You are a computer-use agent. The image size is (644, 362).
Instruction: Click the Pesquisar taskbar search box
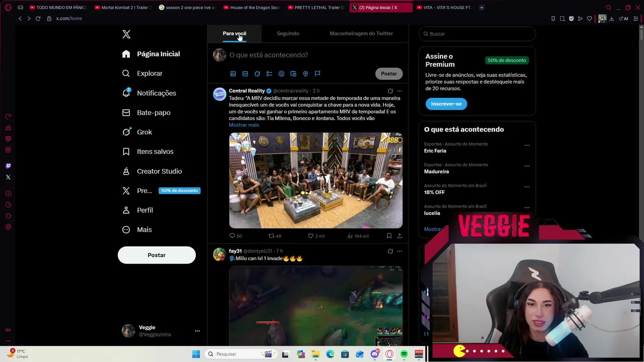pyautogui.click(x=240, y=354)
